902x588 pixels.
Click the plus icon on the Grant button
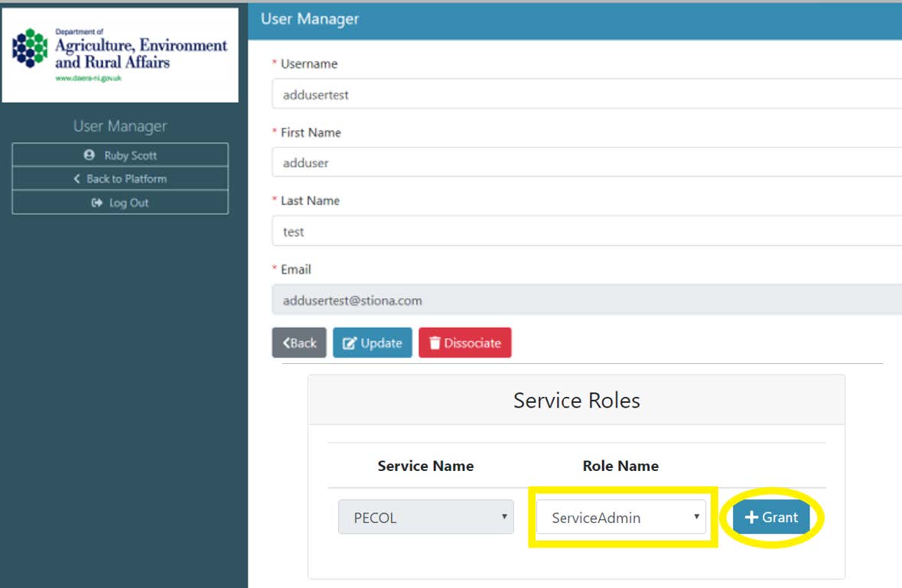(751, 518)
